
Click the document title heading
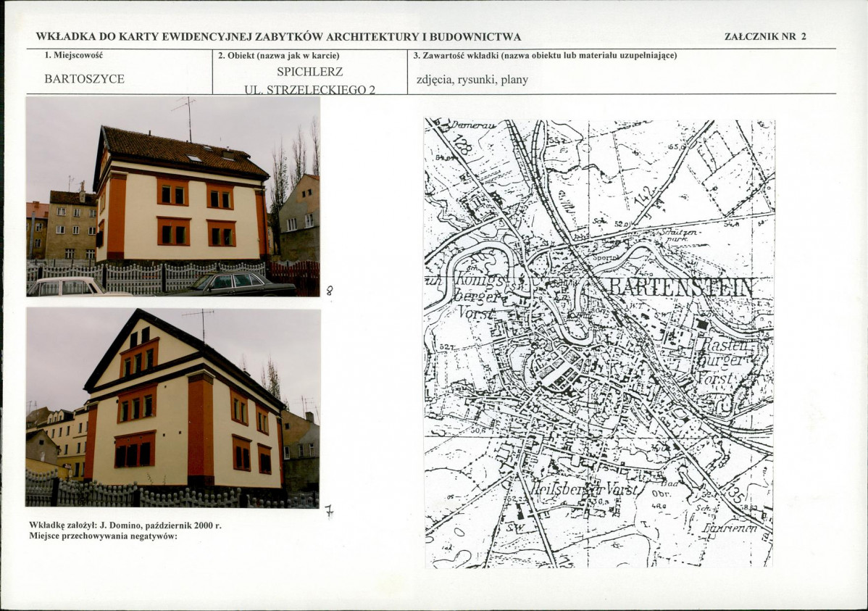click(x=278, y=37)
